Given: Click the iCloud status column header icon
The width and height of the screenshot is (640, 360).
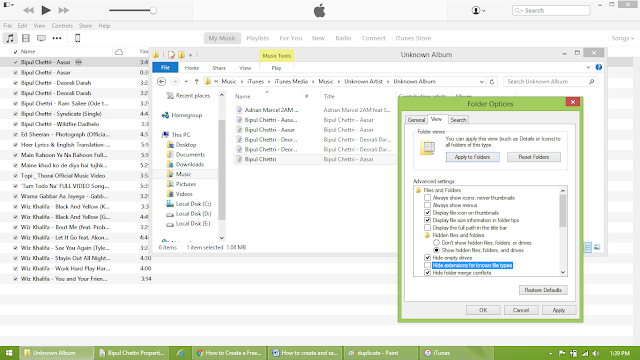Looking at the screenshot, I should tap(119, 52).
